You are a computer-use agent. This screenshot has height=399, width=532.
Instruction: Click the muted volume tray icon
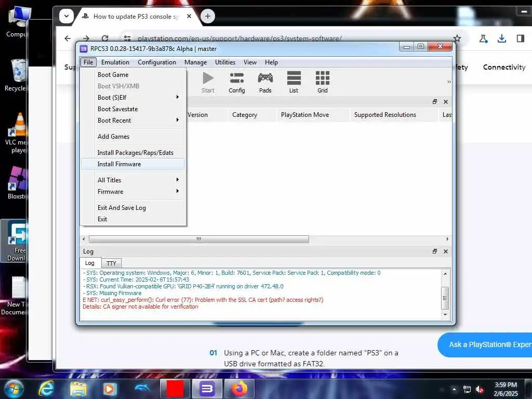pos(480,390)
